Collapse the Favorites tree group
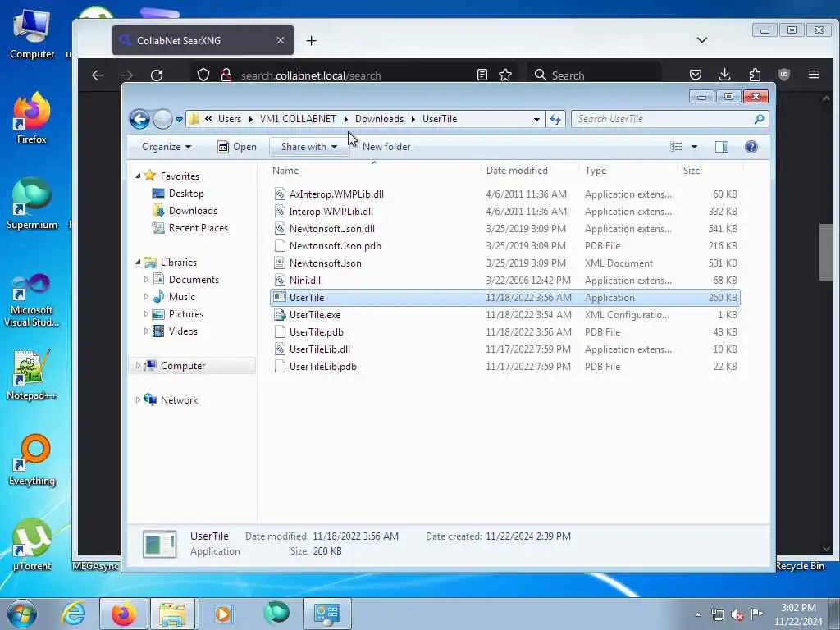 [138, 176]
